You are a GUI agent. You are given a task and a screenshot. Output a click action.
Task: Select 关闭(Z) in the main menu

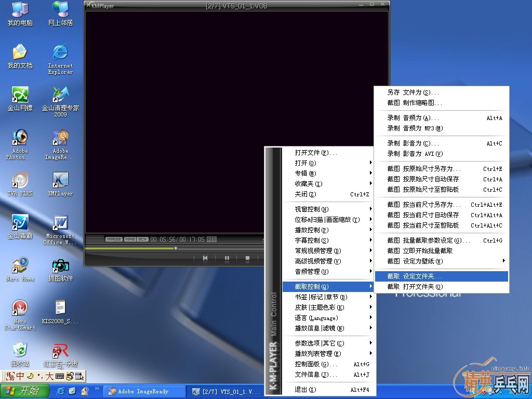pyautogui.click(x=328, y=194)
